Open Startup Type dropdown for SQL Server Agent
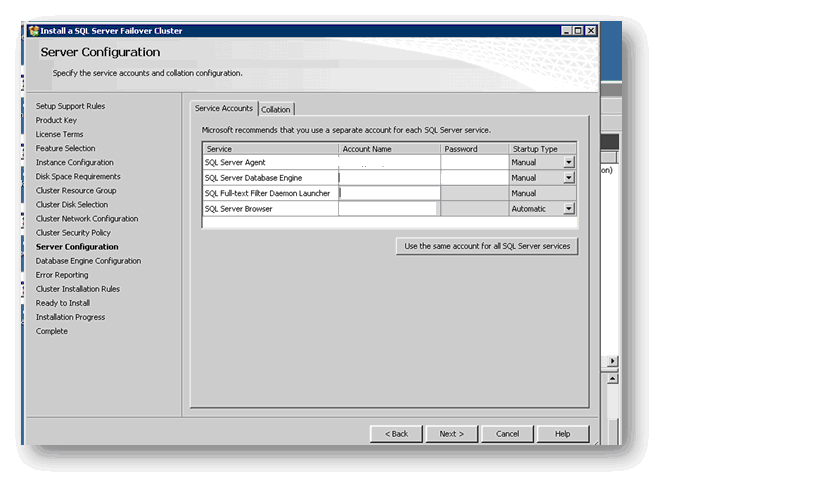 click(569, 163)
